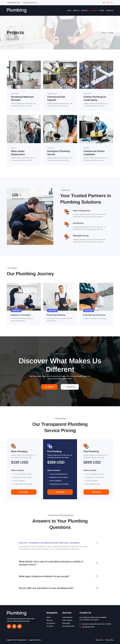The height and width of the screenshot is (644, 120).
Task: Click the Fast Service icon
Action: (x=67, y=224)
